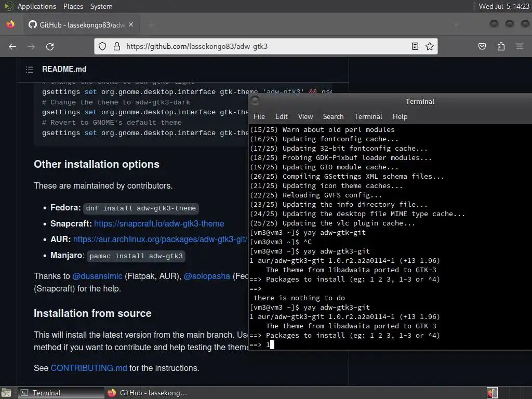Screen dimensions: 532x399
Task: Click the README.md file title
Action: click(64, 69)
